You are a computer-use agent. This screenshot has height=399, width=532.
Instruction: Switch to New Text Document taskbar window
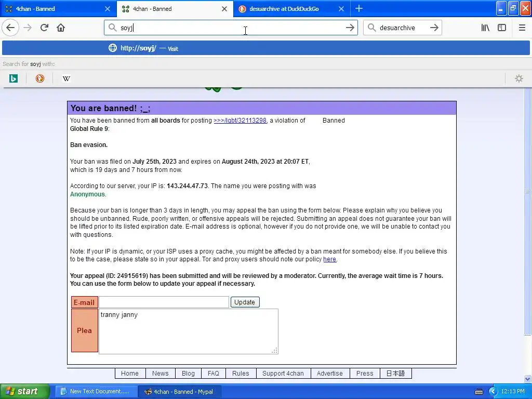(96, 391)
